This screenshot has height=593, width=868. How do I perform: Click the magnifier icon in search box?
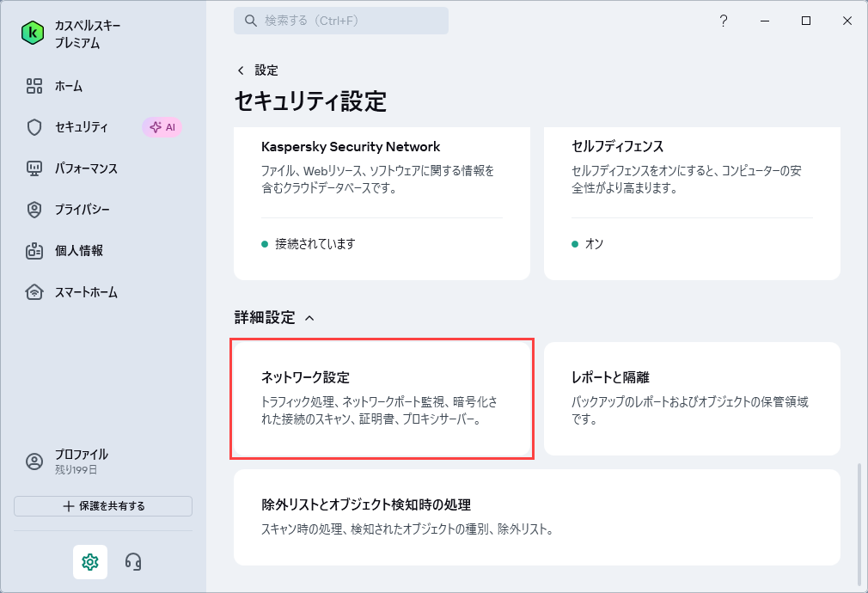click(251, 21)
